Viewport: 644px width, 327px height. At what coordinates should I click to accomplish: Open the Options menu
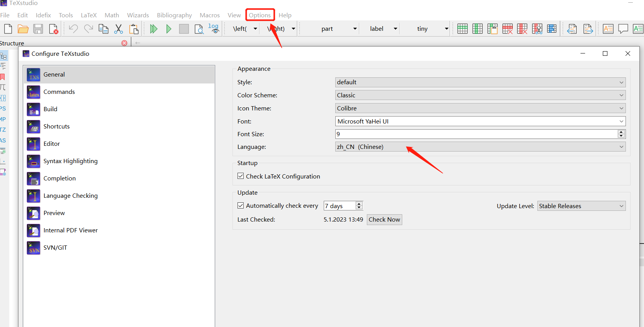tap(260, 15)
